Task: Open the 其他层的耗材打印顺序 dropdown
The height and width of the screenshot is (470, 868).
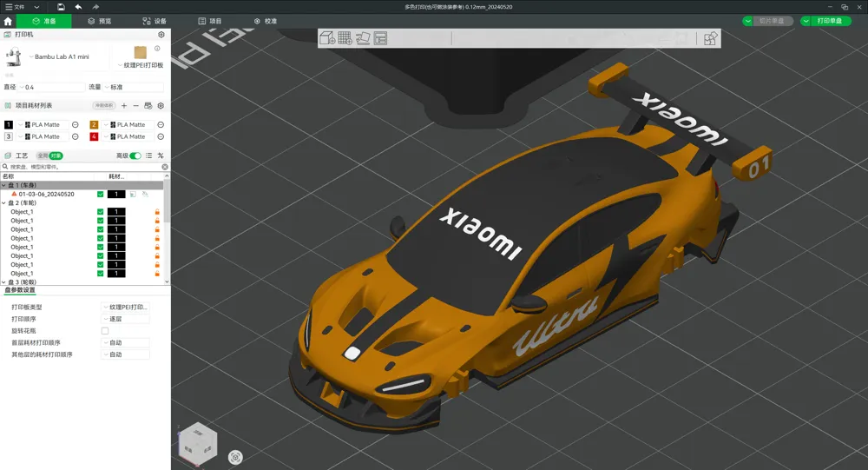Action: 125,354
